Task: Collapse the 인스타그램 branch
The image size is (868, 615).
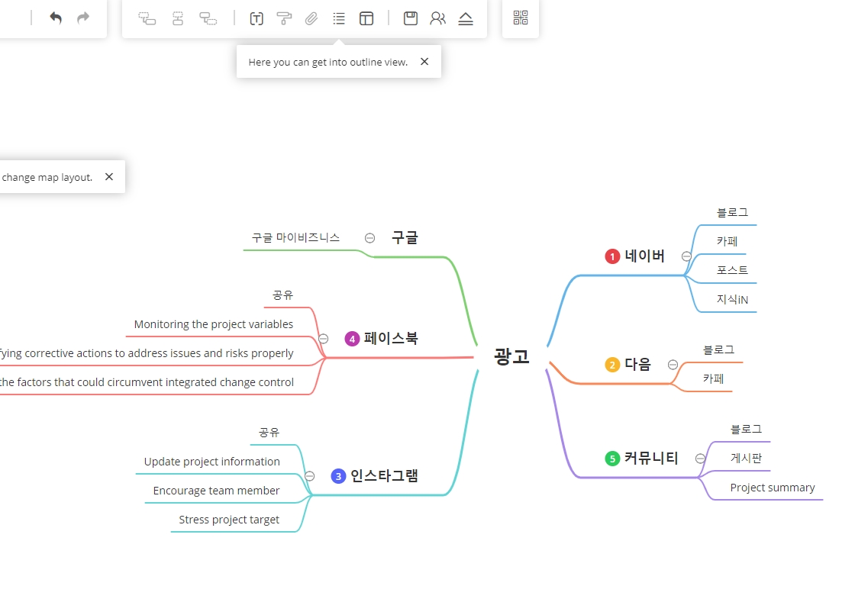Action: coord(309,476)
